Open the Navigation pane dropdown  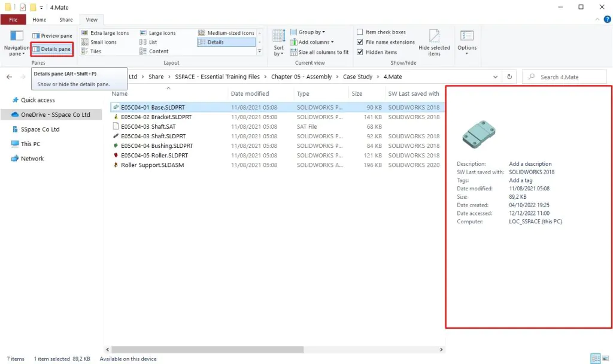pos(16,43)
